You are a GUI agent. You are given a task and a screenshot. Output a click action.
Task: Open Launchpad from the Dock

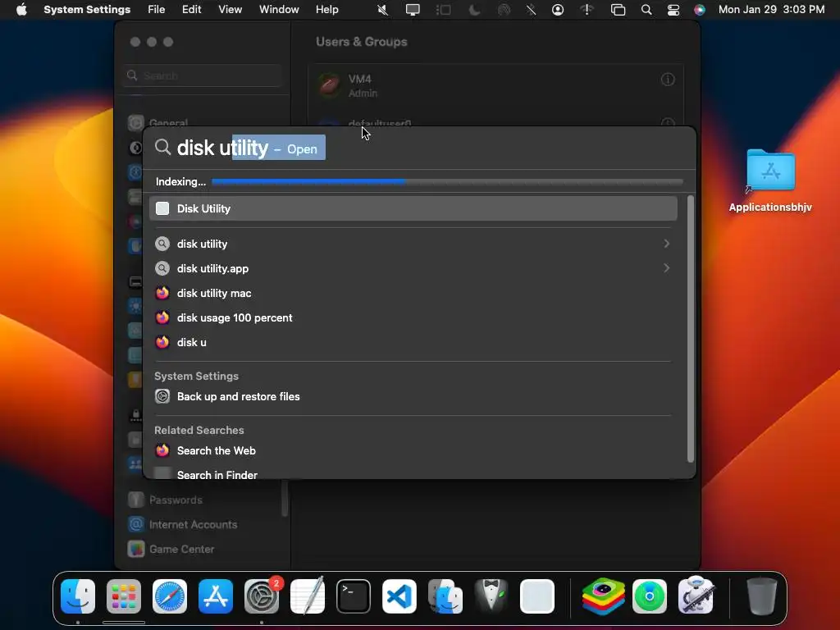tap(124, 596)
